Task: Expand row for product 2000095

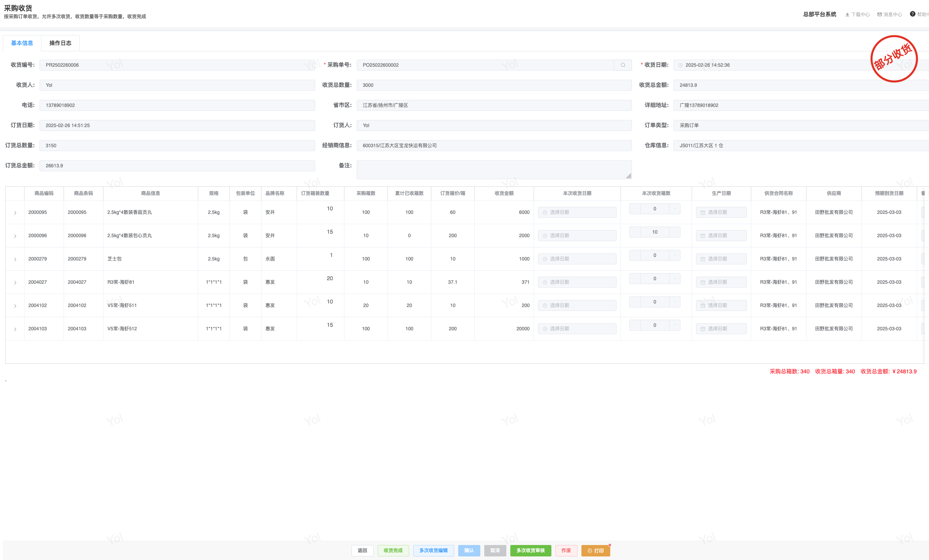Action: coord(15,213)
